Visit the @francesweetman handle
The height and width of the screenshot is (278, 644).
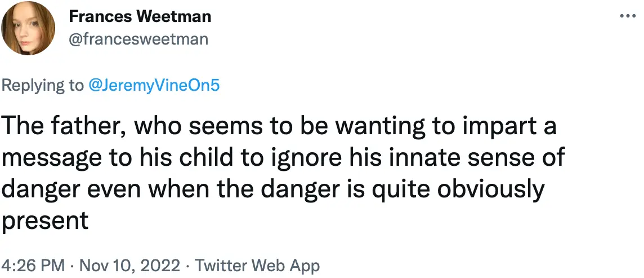[x=138, y=39]
